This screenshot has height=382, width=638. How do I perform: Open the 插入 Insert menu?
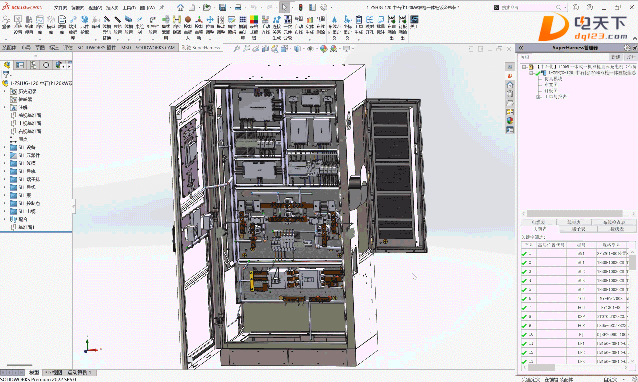click(112, 8)
